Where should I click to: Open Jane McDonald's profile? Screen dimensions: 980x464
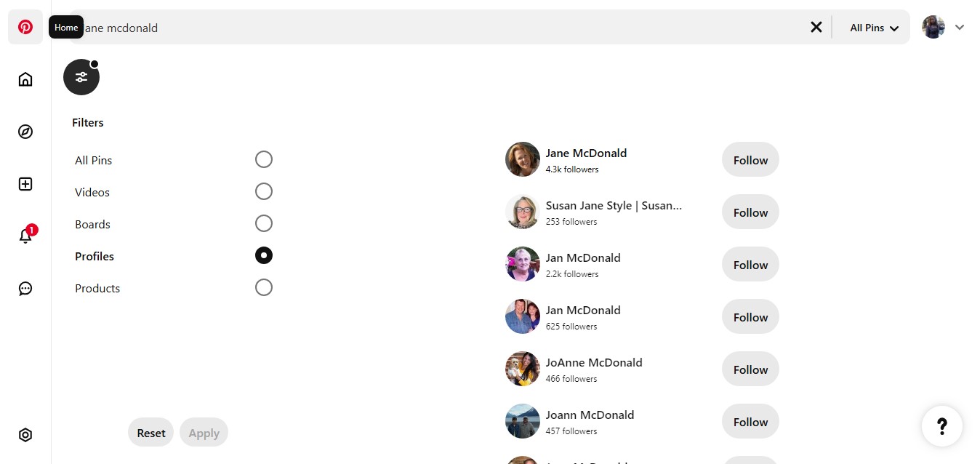pos(586,153)
